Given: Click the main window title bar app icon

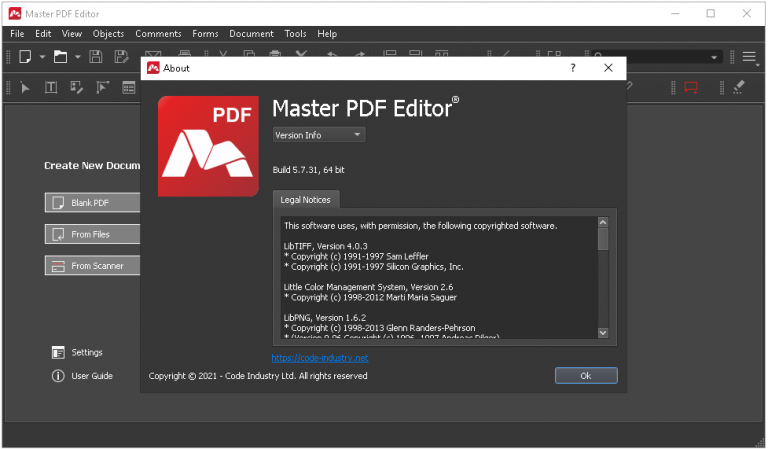Looking at the screenshot, I should pos(15,14).
